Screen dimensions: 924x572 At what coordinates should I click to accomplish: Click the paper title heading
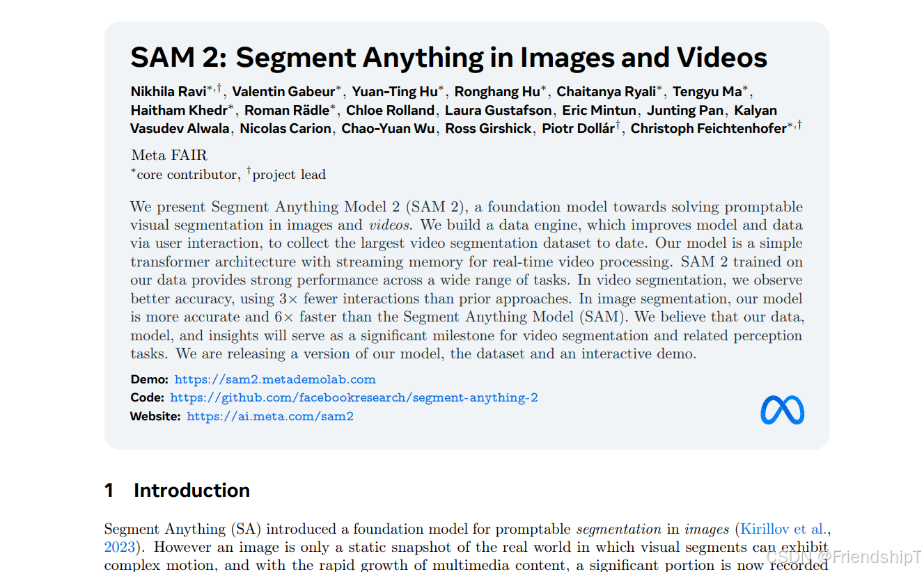[448, 57]
